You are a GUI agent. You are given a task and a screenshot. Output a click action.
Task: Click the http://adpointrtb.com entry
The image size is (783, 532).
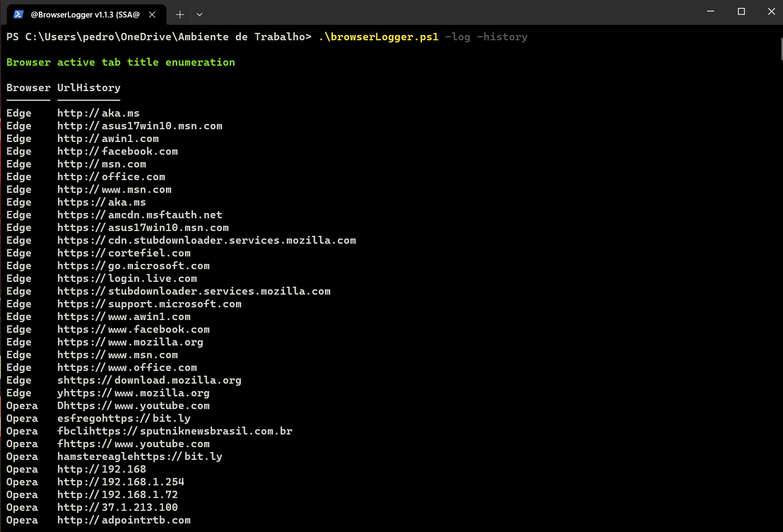point(124,520)
